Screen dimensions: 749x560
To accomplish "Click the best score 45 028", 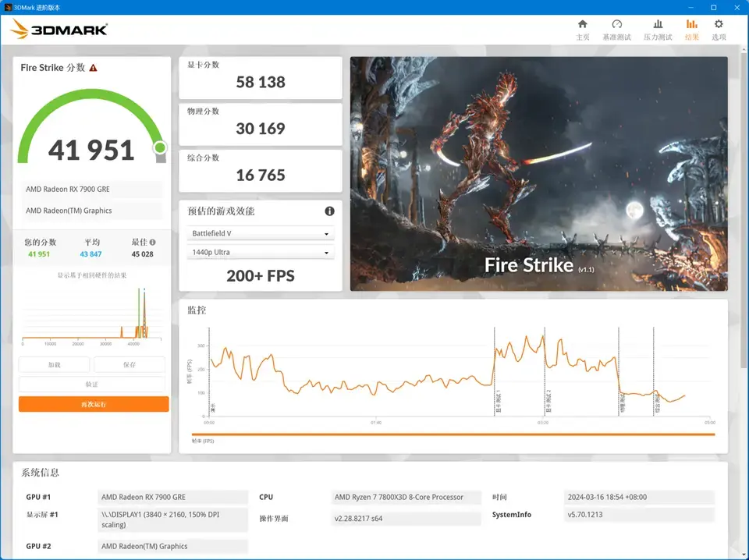I will 142,254.
